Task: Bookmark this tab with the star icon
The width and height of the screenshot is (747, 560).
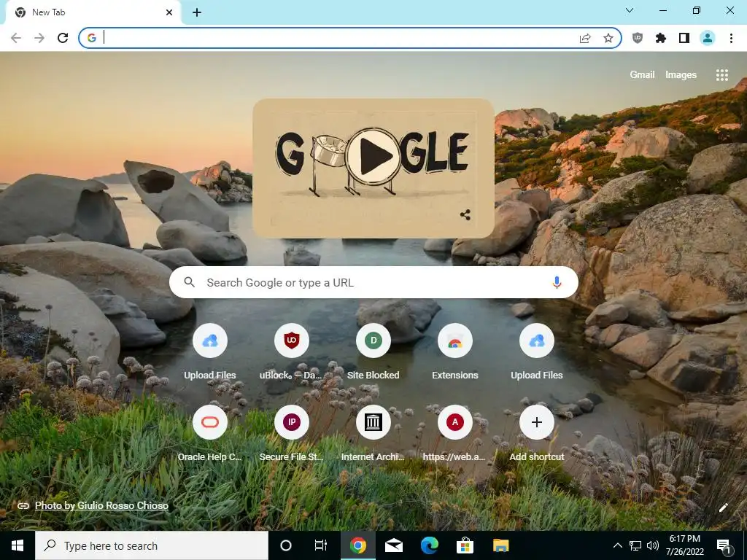Action: (608, 38)
